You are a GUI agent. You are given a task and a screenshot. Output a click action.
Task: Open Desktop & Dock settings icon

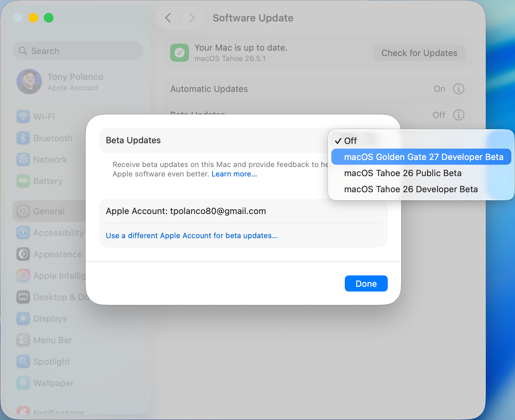click(x=23, y=297)
